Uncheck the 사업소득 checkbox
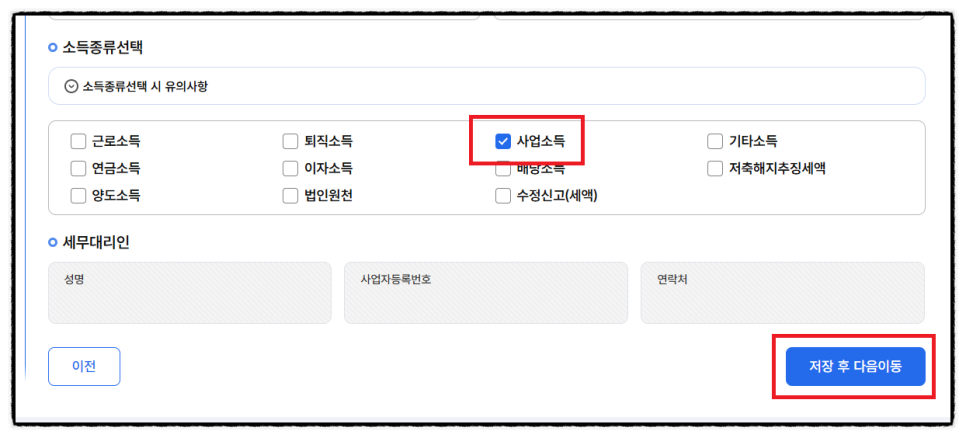966x438 pixels. coord(503,142)
